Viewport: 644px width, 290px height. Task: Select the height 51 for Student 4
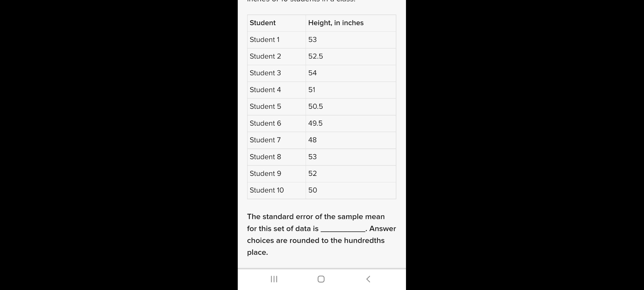coord(312,90)
